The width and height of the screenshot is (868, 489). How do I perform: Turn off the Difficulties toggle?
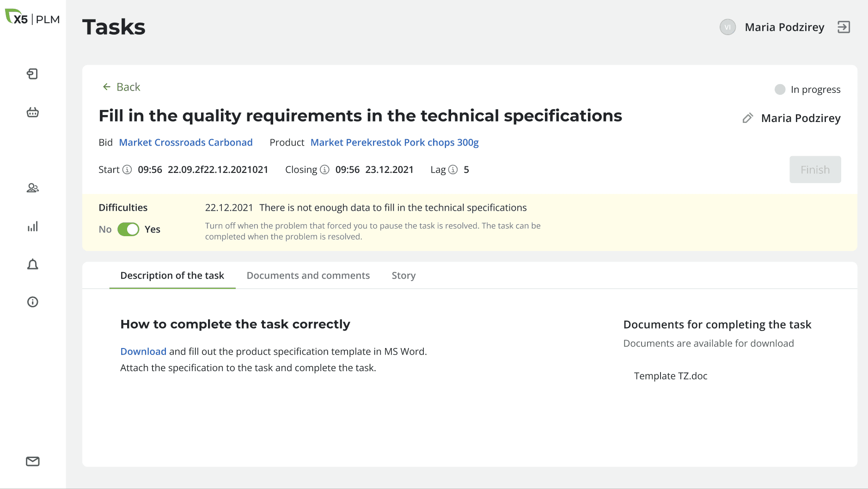coord(128,229)
